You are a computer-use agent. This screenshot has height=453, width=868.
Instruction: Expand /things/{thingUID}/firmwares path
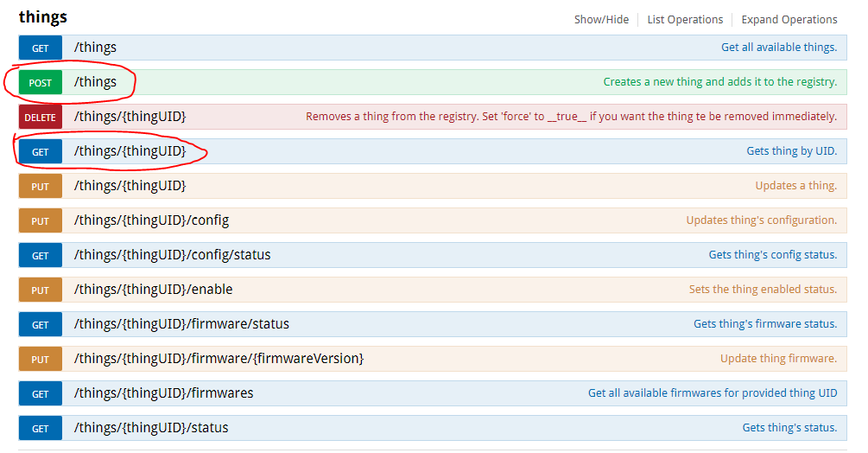tap(164, 393)
